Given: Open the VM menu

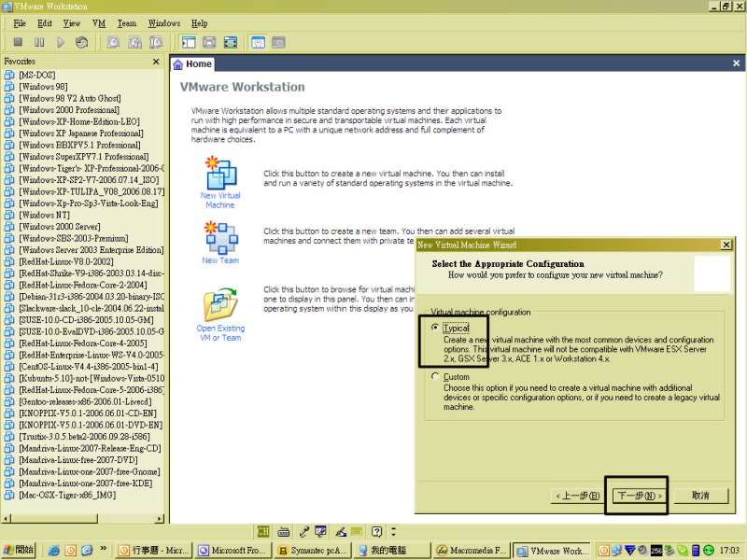Looking at the screenshot, I should pyautogui.click(x=99, y=23).
